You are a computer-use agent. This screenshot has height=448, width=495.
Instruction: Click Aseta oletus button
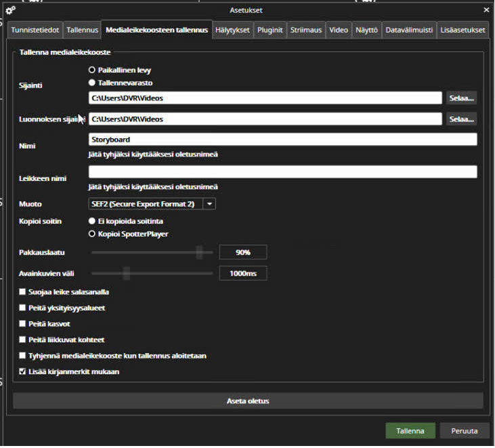click(x=248, y=401)
